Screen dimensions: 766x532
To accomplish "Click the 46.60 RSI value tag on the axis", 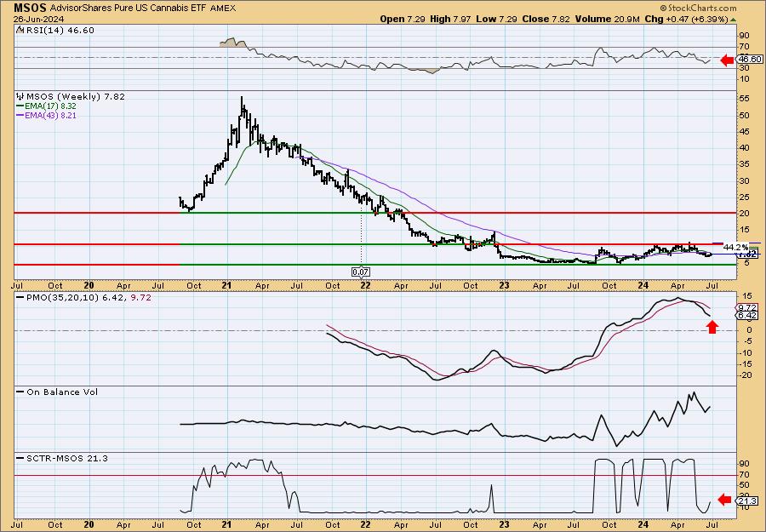I will pos(748,59).
